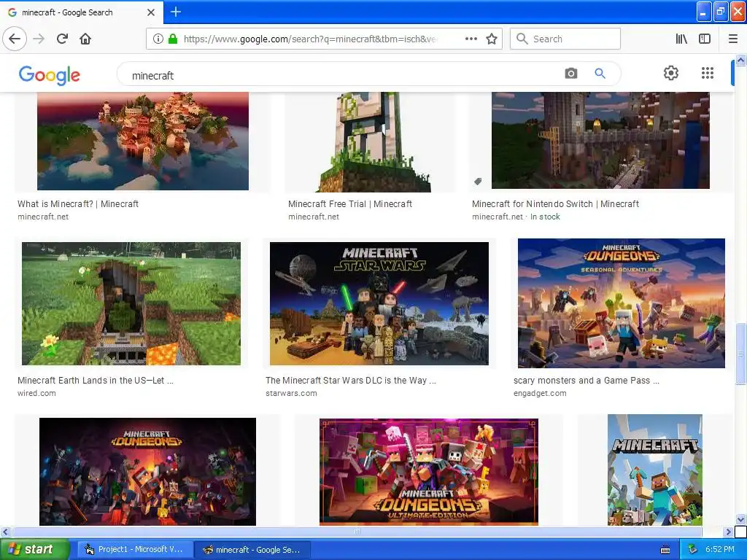Viewport: 747px width, 560px height.
Task: Click the vertical scrollbar down arrow
Action: click(741, 519)
